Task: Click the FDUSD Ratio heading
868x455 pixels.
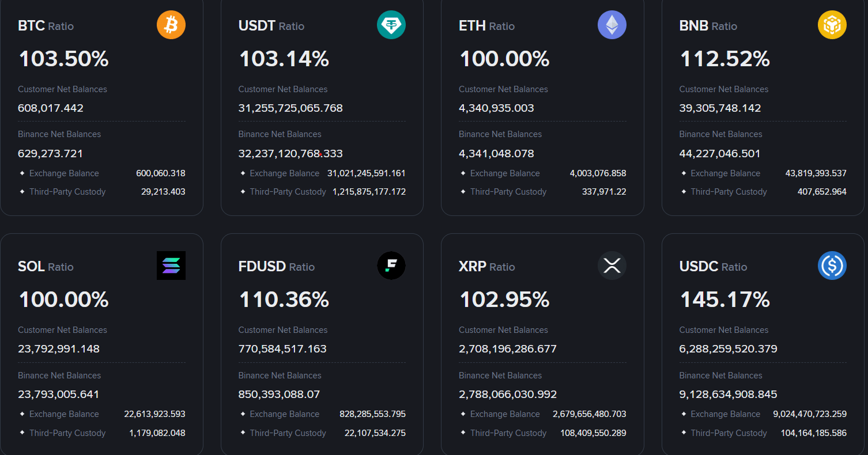Action: tap(277, 267)
